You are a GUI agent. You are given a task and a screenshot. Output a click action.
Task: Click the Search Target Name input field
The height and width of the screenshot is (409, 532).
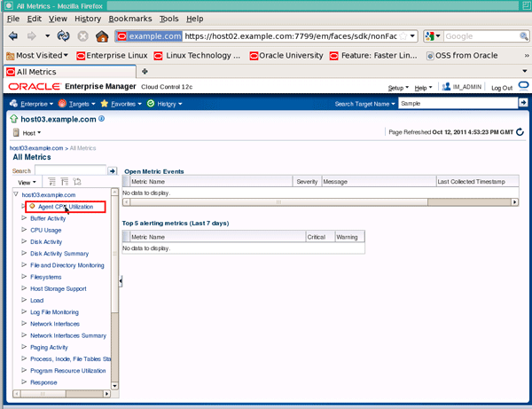458,103
